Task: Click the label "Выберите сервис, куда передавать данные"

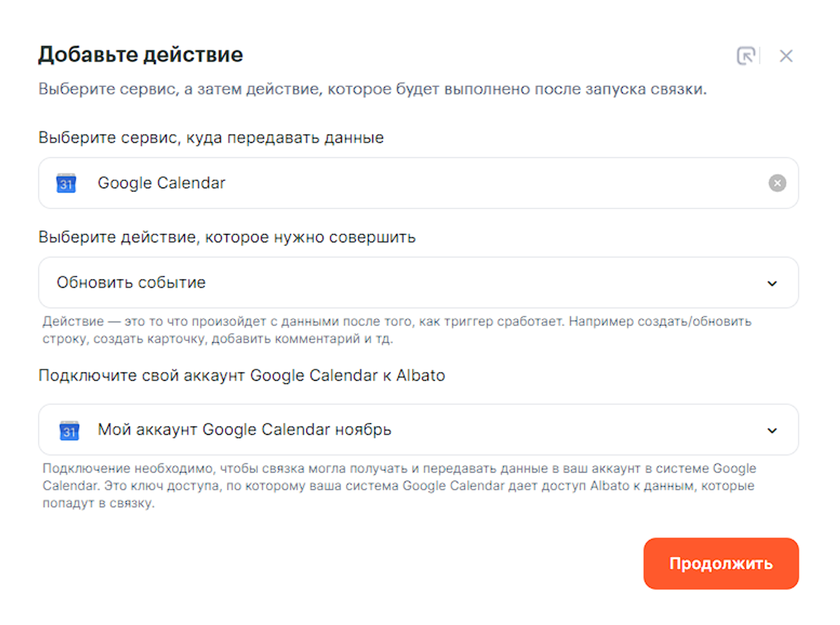Action: (x=211, y=138)
